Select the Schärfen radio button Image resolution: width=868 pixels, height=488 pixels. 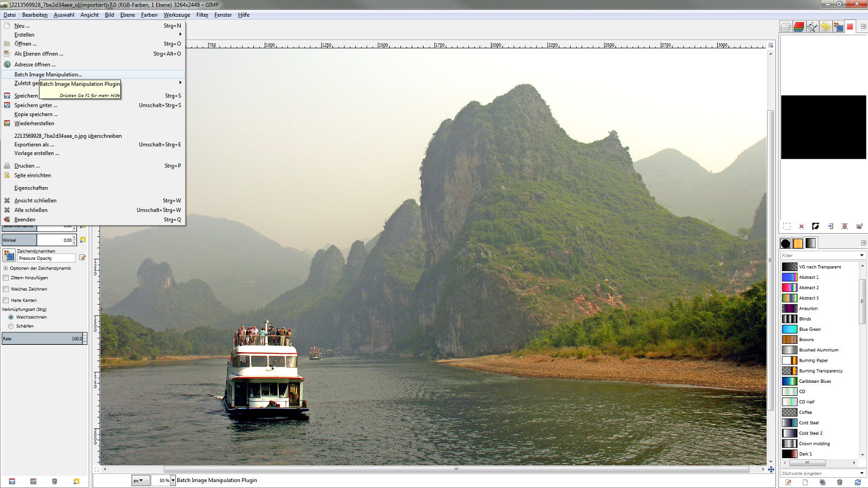tap(11, 326)
